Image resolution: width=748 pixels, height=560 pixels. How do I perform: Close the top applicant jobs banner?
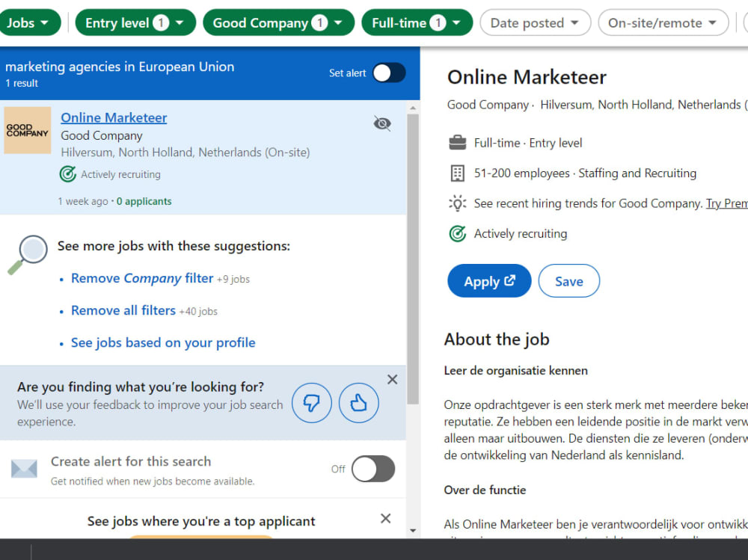[385, 518]
